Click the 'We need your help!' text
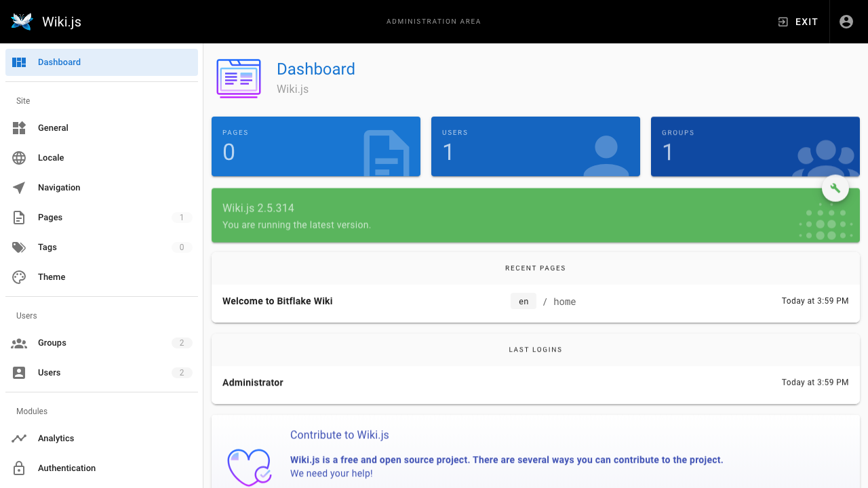Viewport: 868px width, 488px height. coord(332,473)
